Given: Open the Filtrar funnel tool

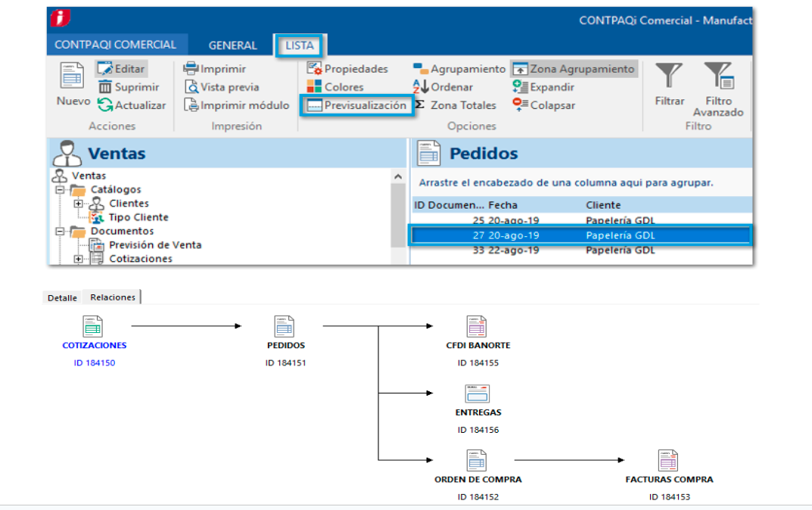Looking at the screenshot, I should coord(669,76).
